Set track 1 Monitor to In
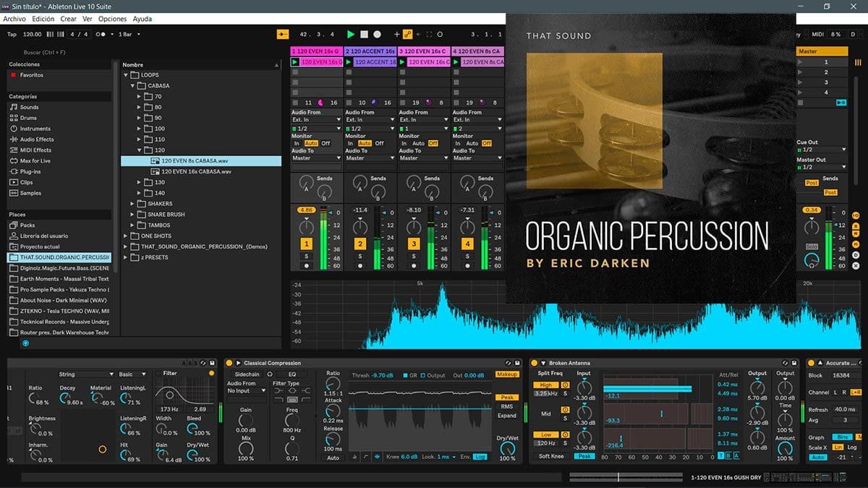 point(296,143)
